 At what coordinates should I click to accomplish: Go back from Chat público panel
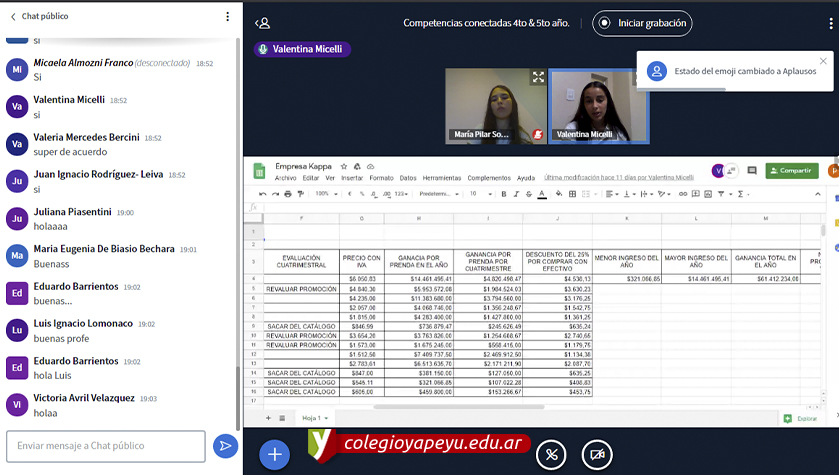[13, 17]
